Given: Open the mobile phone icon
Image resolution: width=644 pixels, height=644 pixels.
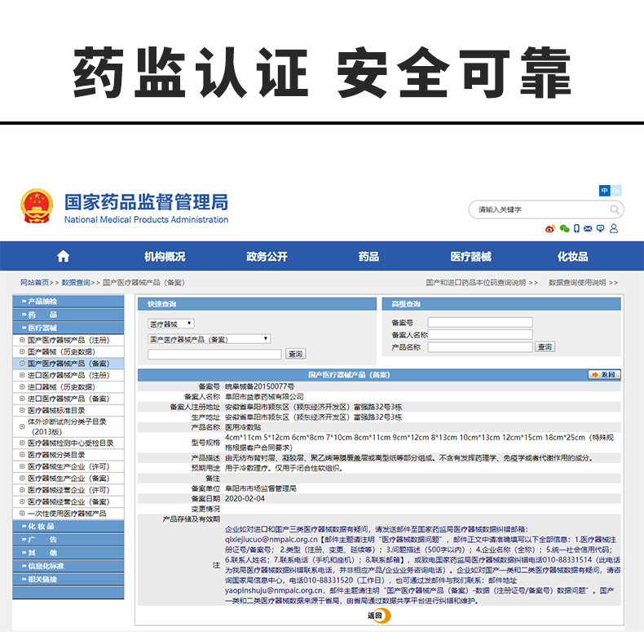Looking at the screenshot, I should [576, 229].
